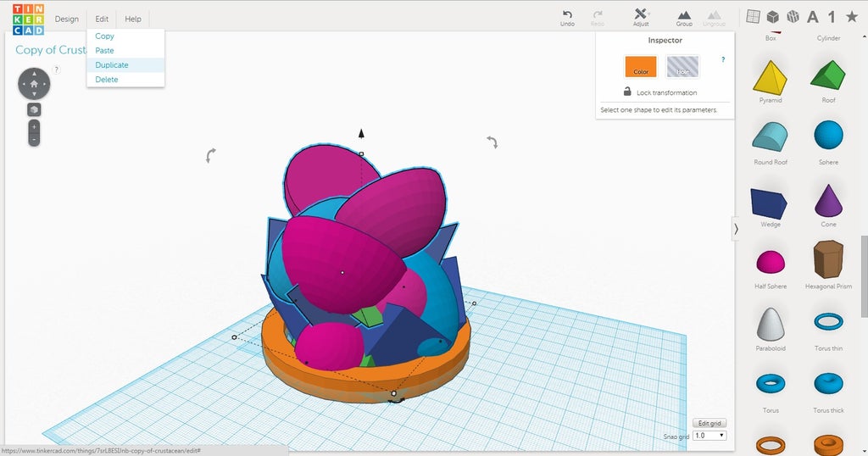Pick the Wedge shape
The width and height of the screenshot is (868, 456).
coord(769,203)
